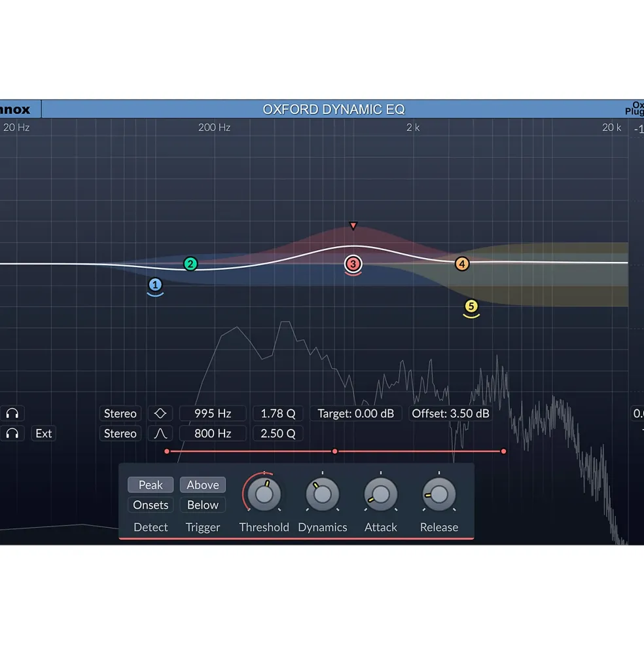Select Peak detect mode
This screenshot has height=645, width=644.
click(151, 485)
